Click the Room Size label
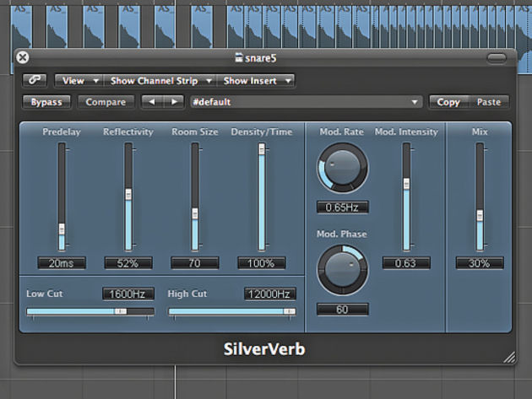The width and height of the screenshot is (532, 399). pos(195,132)
